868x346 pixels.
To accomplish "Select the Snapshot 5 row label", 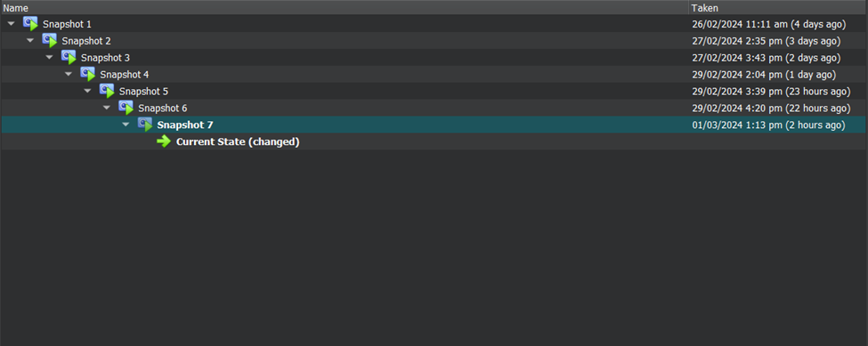I will 143,92.
